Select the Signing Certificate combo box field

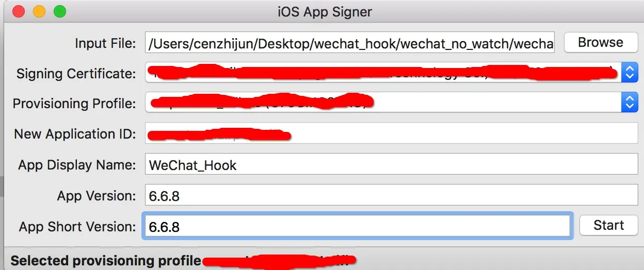392,73
